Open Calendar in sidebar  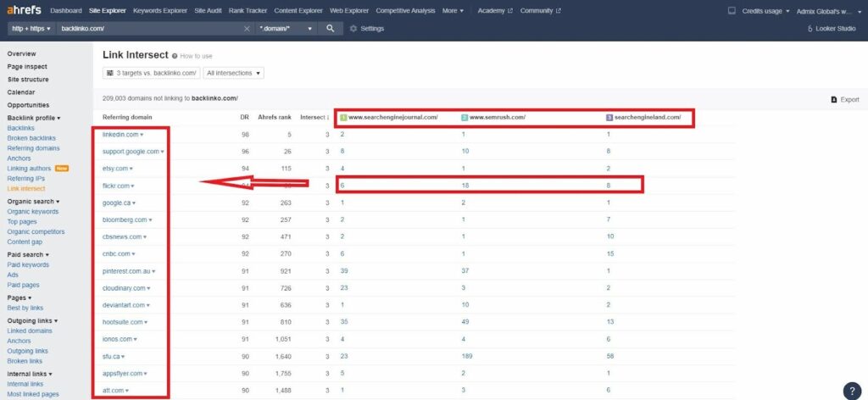[x=21, y=92]
